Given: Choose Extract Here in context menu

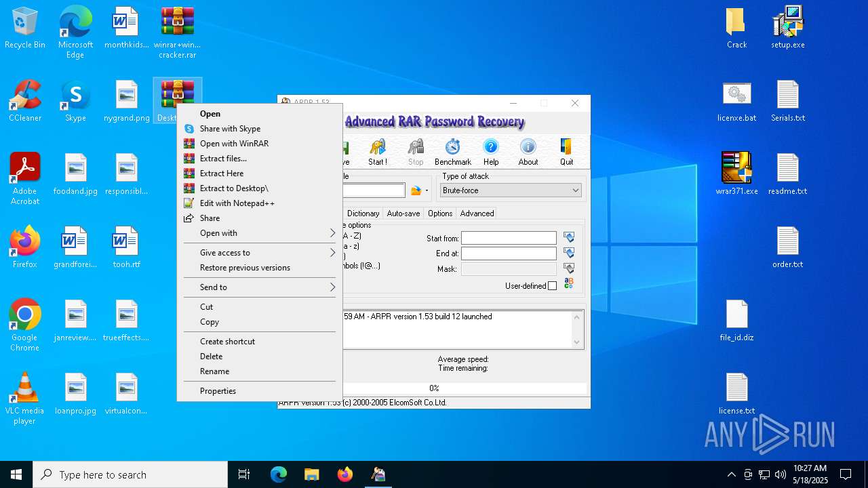Looking at the screenshot, I should point(260,174).
